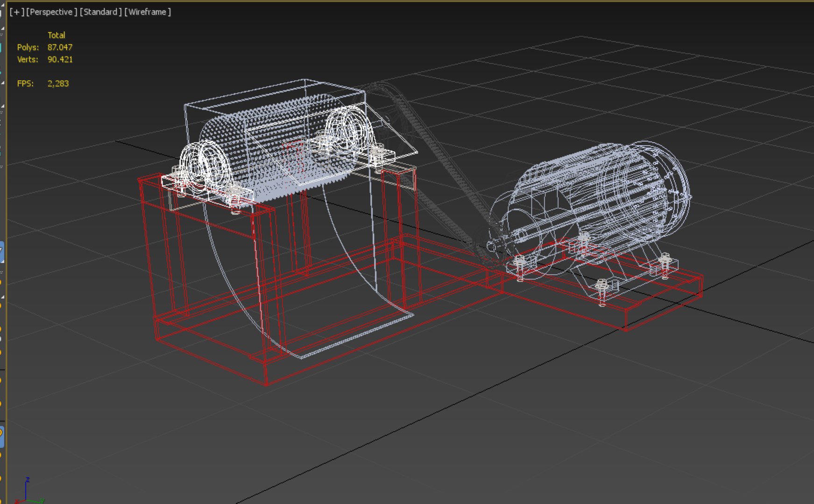
Task: Select the rear-right motor mounting bolt
Action: (665, 265)
